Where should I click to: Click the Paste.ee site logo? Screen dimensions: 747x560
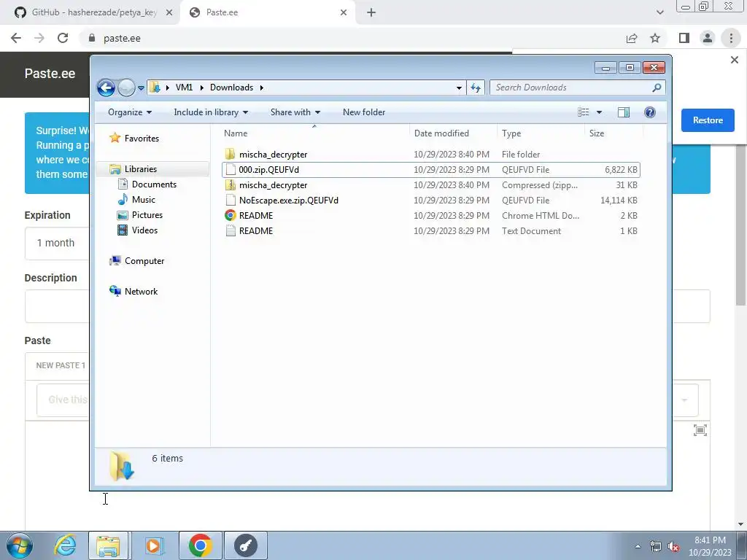50,74
